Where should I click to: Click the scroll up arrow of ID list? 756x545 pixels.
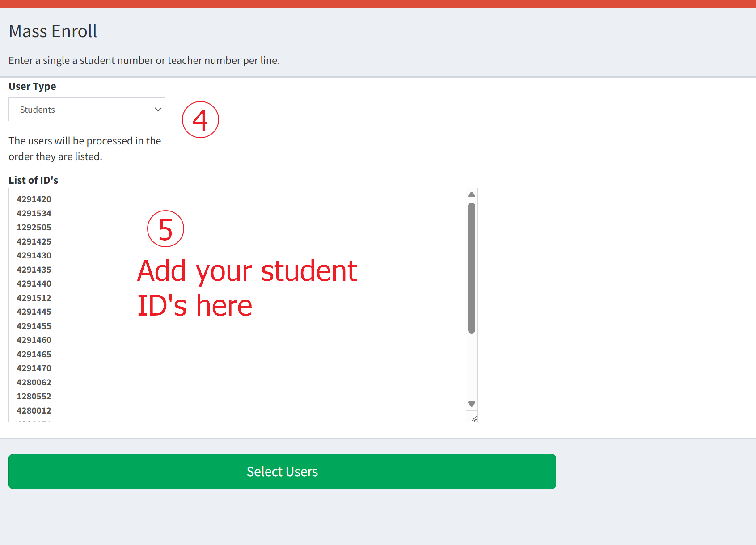point(471,194)
